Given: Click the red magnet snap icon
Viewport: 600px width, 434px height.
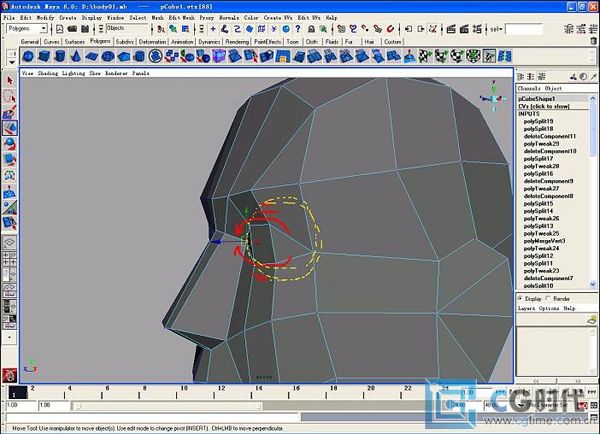Looking at the screenshot, I should pos(390,29).
